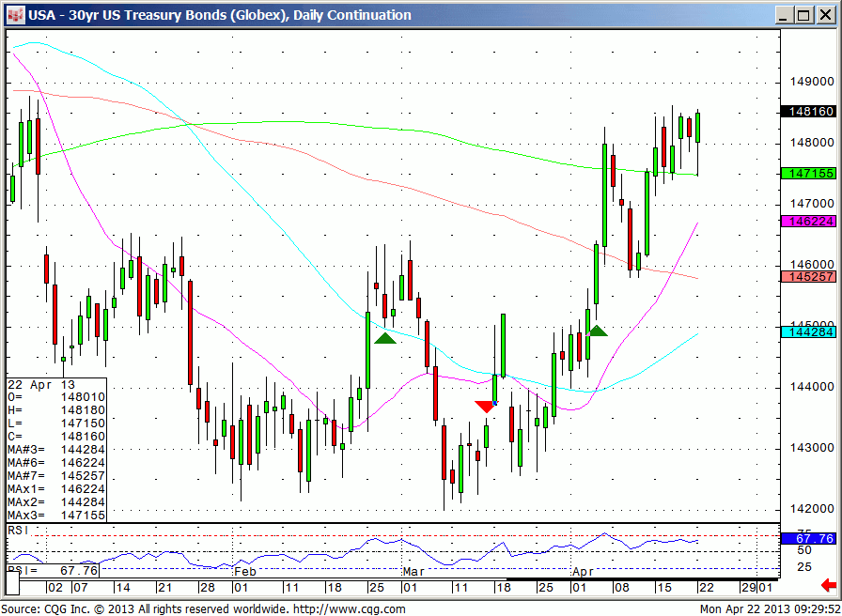Click the 'C= 148160' close row
This screenshot has height=616, width=842.
click(56, 437)
